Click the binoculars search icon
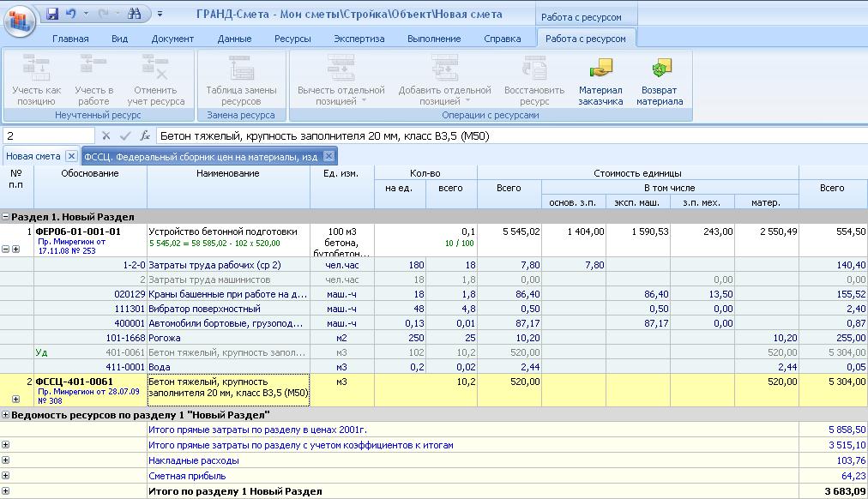 tap(133, 15)
